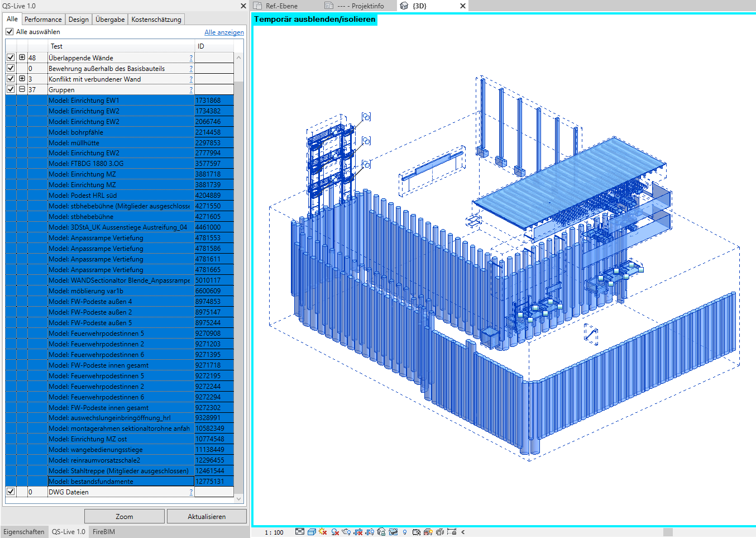
Task: Click the locked 3D view house icon
Action: click(381, 532)
